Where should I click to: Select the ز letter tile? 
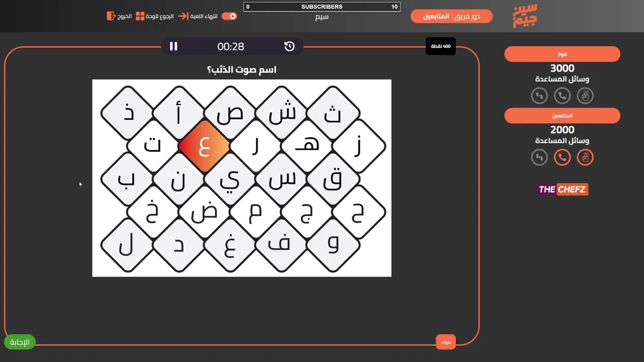pyautogui.click(x=358, y=147)
